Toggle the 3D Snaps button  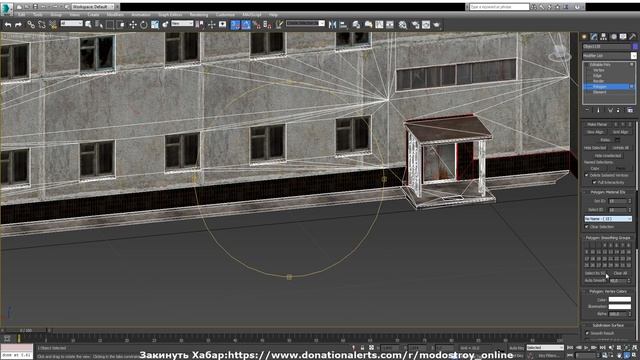[236, 25]
